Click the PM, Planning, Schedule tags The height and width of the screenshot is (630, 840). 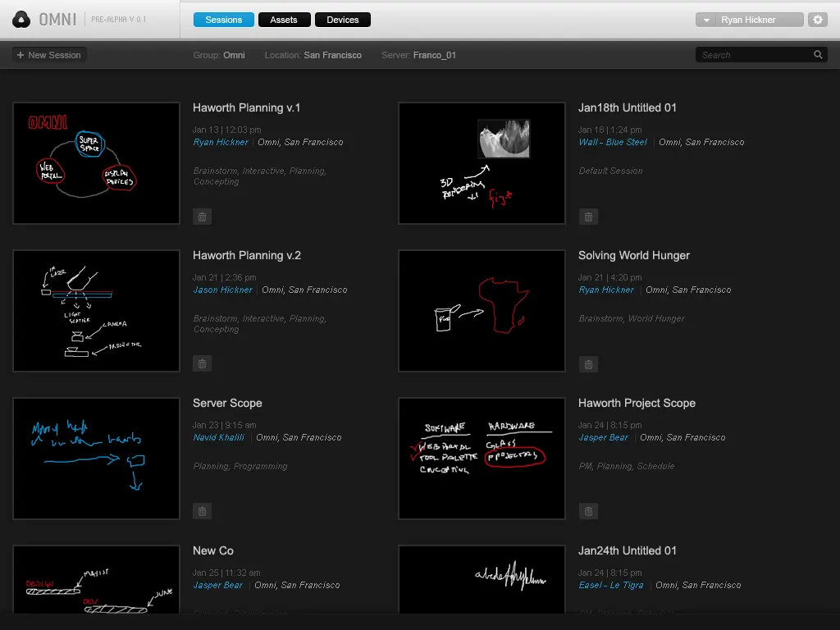pyautogui.click(x=627, y=467)
